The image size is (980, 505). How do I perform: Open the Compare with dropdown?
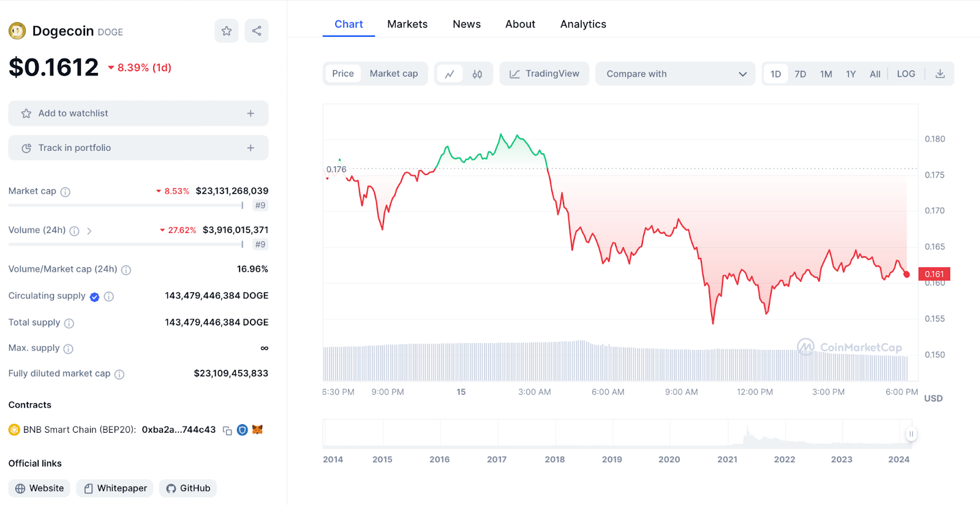point(676,74)
